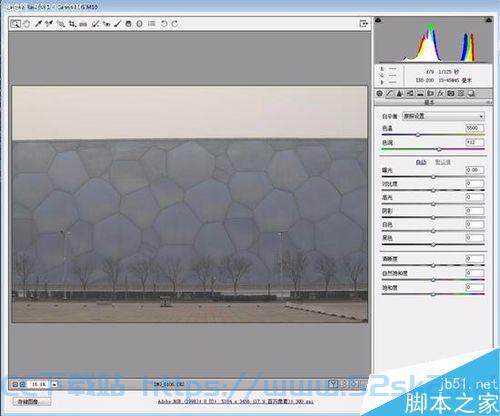Switch to the Effects fx tab

click(x=440, y=94)
